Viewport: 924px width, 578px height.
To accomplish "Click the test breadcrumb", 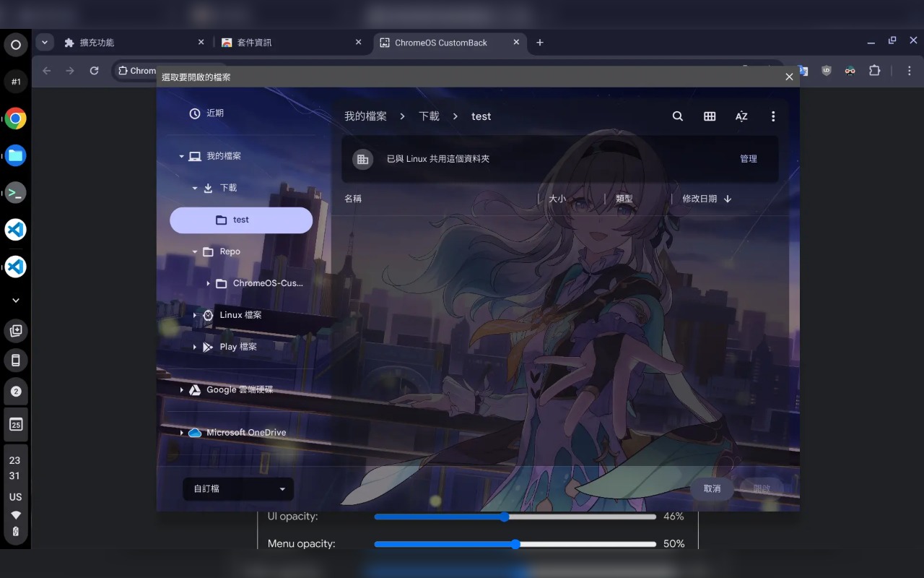I will [x=481, y=116].
